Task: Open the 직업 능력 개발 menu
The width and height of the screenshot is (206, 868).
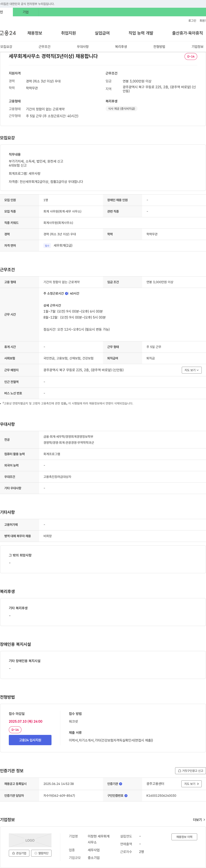Action: [141, 33]
